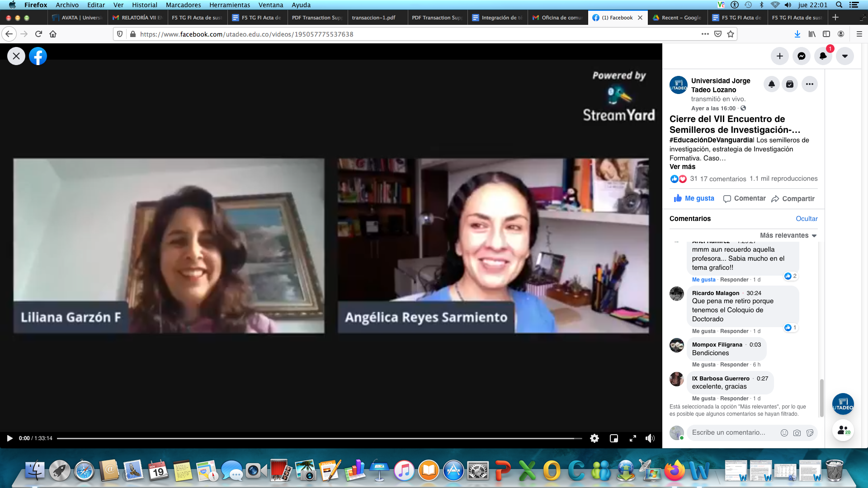Open the Marcadores menu
Screen dimensions: 868x488
click(183, 5)
